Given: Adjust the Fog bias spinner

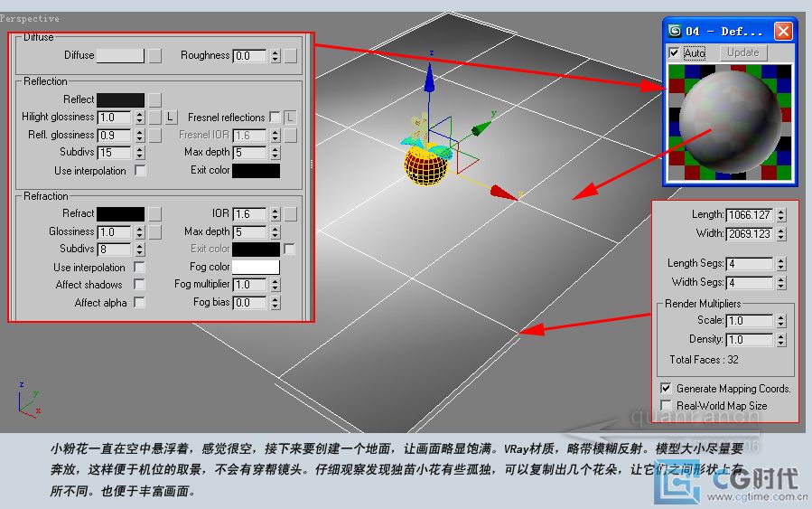Looking at the screenshot, I should click(275, 303).
